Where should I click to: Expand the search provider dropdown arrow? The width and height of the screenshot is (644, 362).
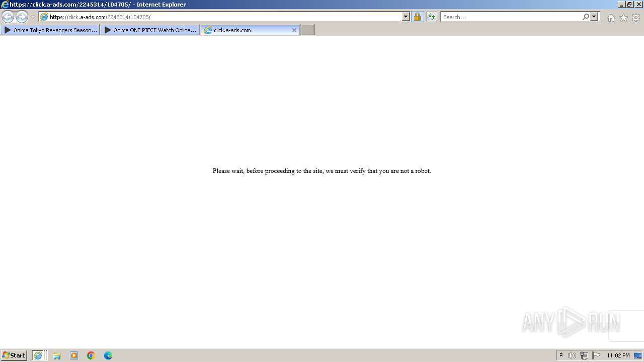[594, 17]
